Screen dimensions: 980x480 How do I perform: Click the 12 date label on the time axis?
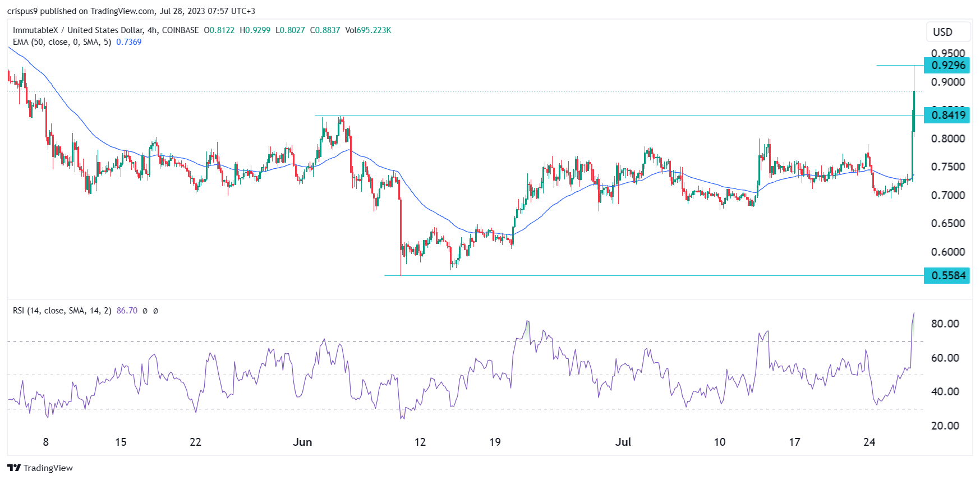coord(420,442)
